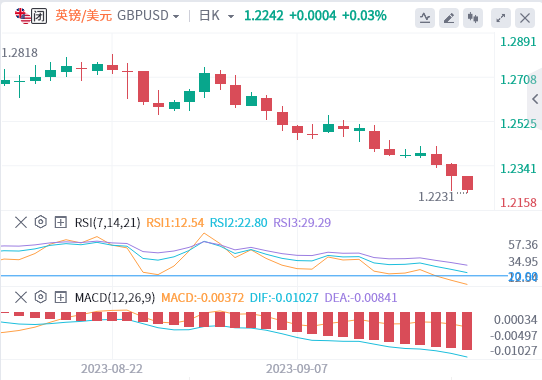Switch chart type via candlestick icon
542x380 pixels.
click(473, 18)
